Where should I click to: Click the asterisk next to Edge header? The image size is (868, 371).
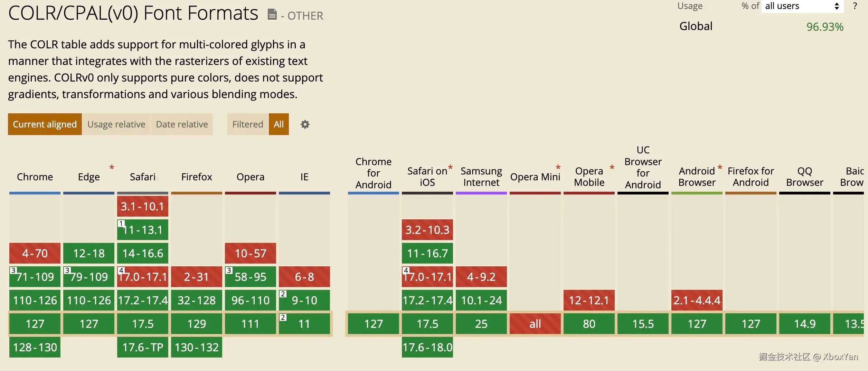pyautogui.click(x=112, y=168)
